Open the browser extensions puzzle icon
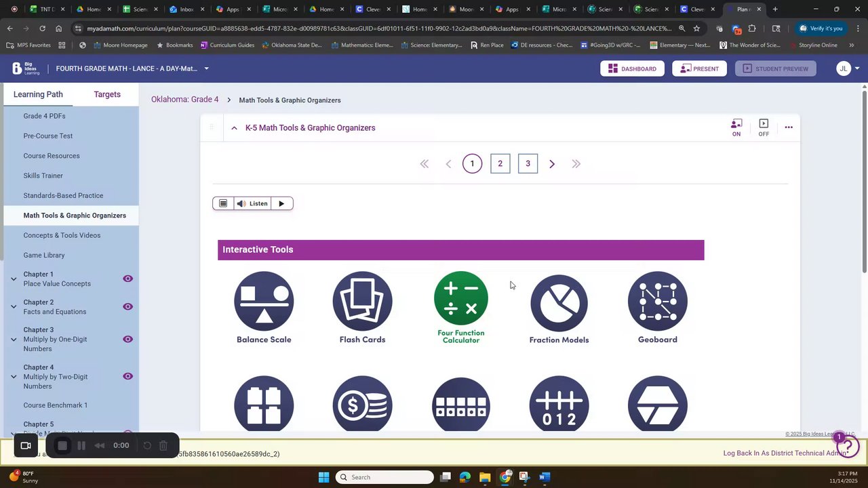Screen dimensions: 868x488 coord(752,28)
